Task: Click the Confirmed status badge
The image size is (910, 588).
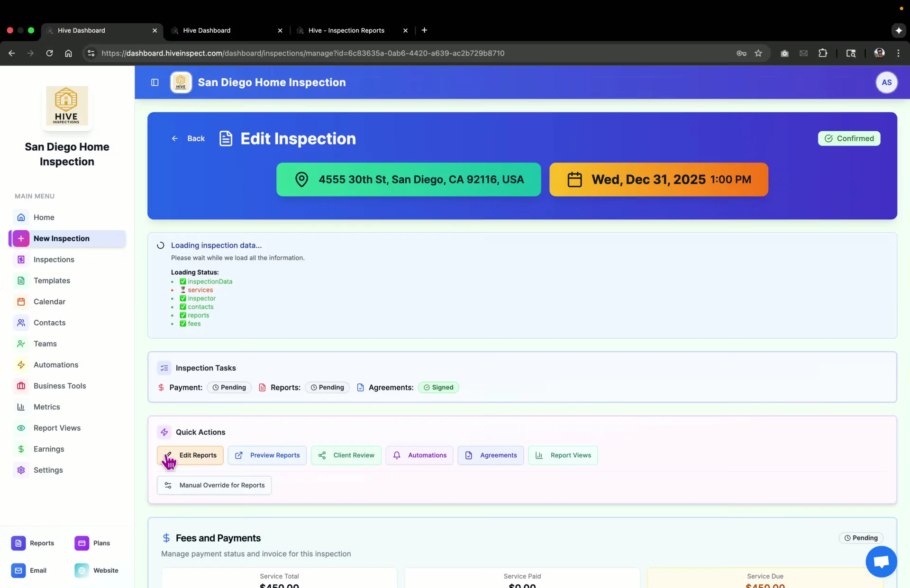Action: (x=849, y=138)
